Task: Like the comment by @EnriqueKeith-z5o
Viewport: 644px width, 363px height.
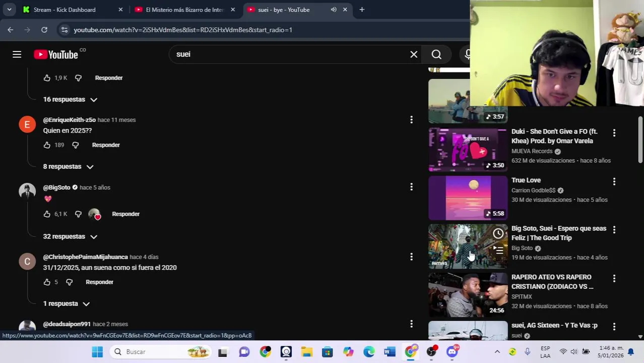Action: [47, 145]
